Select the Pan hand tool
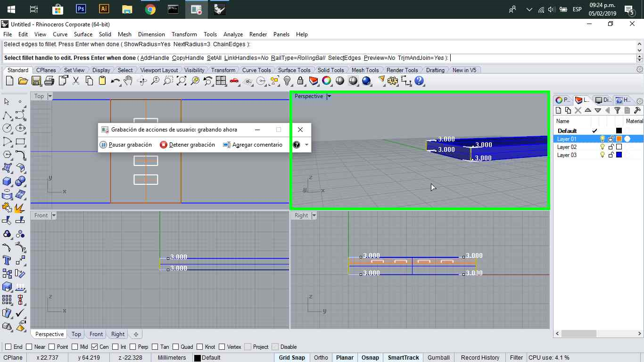This screenshot has height=362, width=644. pos(128,81)
